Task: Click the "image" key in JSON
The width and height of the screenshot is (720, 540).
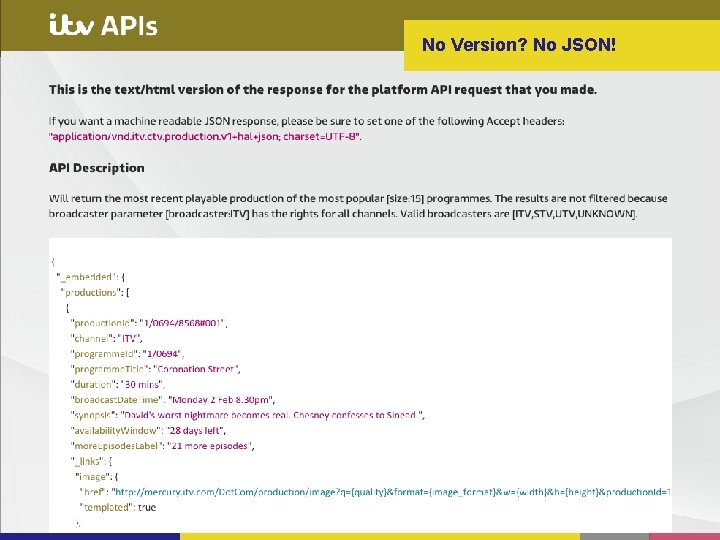Action: tap(93, 477)
